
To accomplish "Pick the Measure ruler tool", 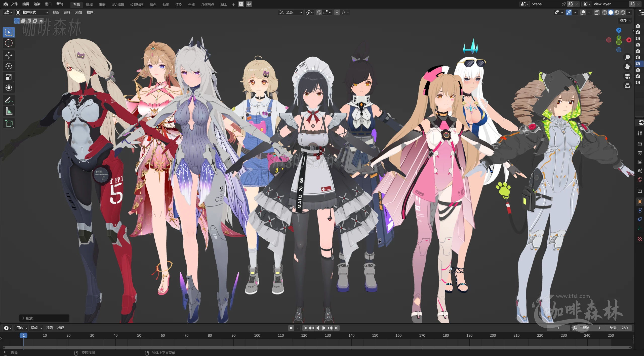I will pos(9,111).
